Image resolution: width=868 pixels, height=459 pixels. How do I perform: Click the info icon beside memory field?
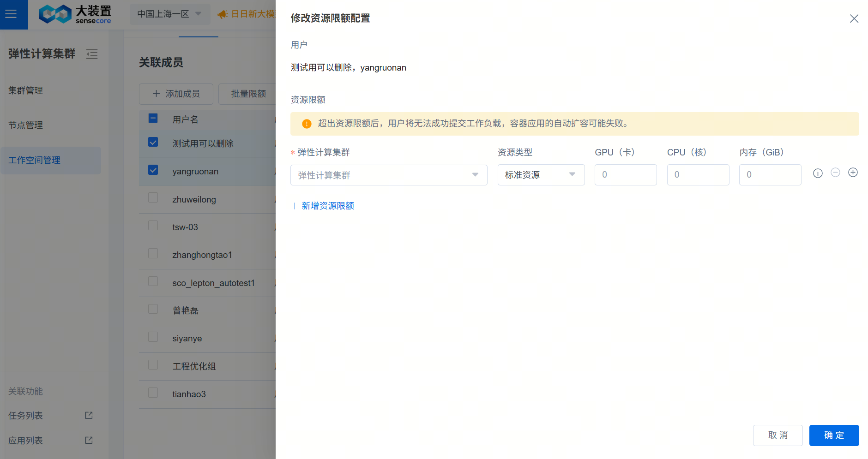(818, 173)
